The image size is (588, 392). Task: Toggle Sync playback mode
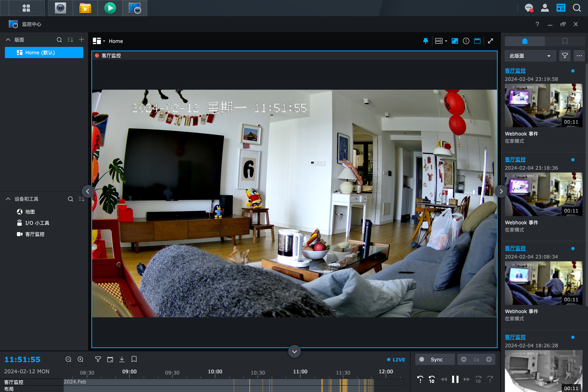click(435, 359)
